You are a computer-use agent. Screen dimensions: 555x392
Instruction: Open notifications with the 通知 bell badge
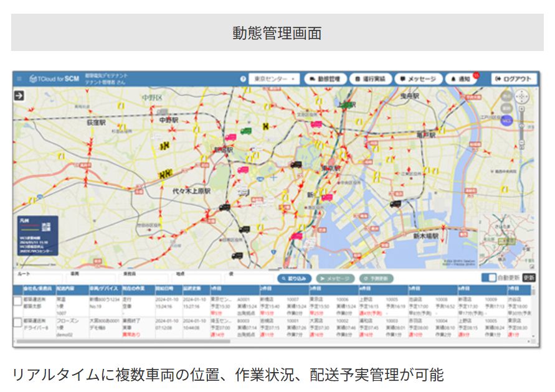(461, 80)
